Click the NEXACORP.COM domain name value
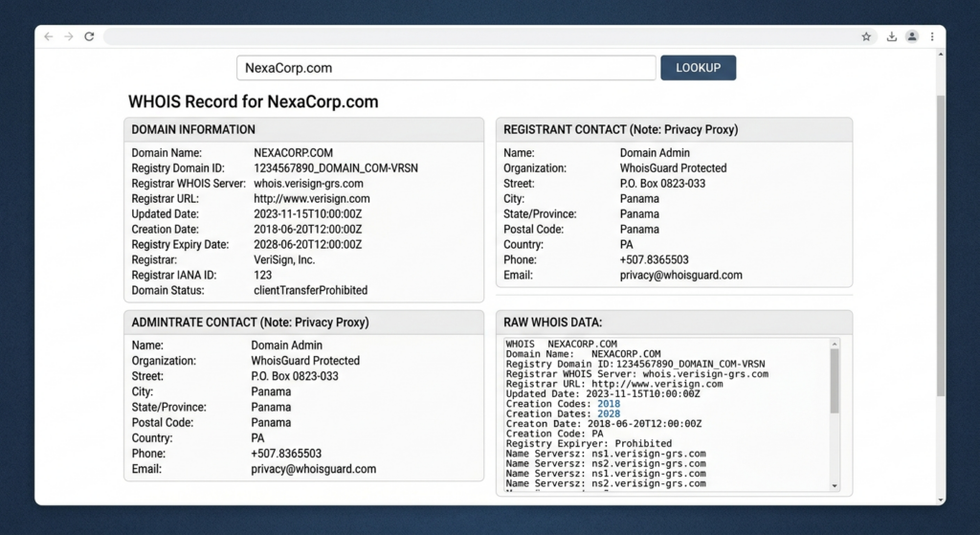This screenshot has width=980, height=535. click(293, 153)
